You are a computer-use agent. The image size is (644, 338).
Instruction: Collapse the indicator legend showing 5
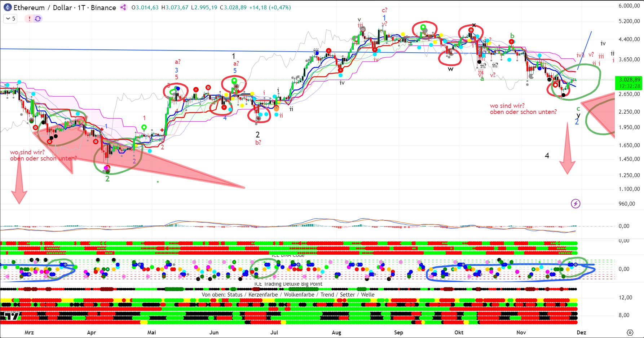click(8, 19)
